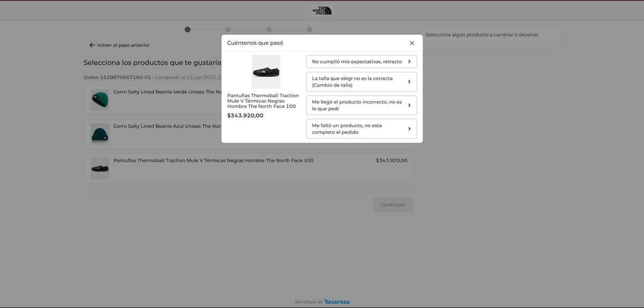This screenshot has width=644, height=308.
Task: Select the Pantuflas Thermoball Traction Mule row
Action: pos(248,168)
